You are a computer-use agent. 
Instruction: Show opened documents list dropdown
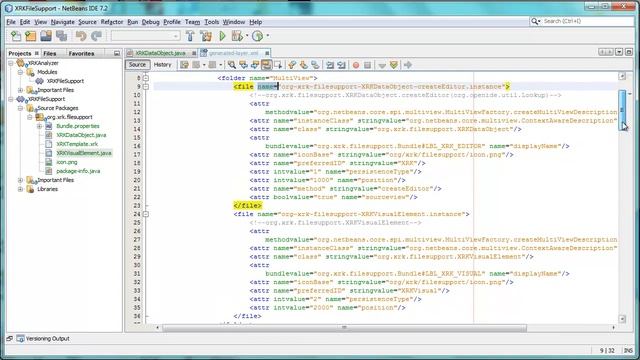619,52
